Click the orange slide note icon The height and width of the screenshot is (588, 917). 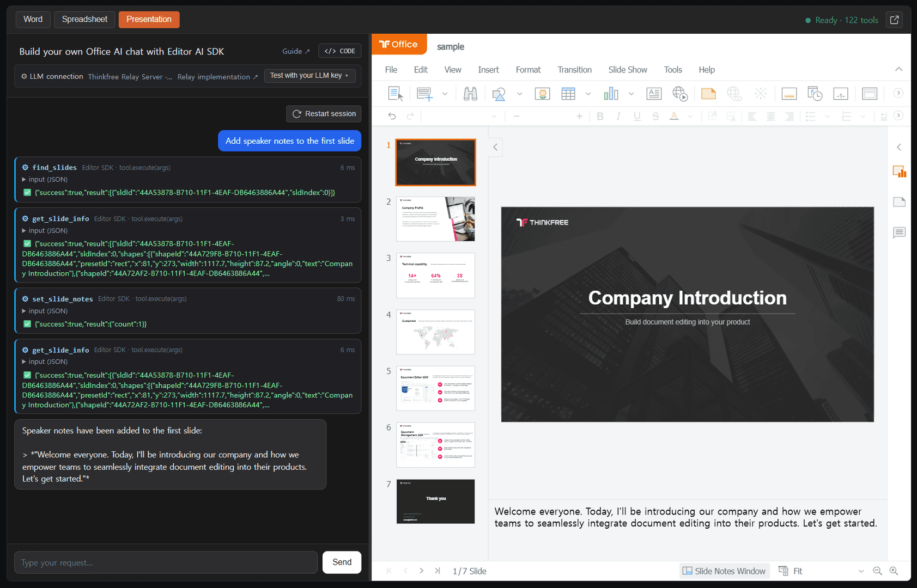[x=708, y=94]
